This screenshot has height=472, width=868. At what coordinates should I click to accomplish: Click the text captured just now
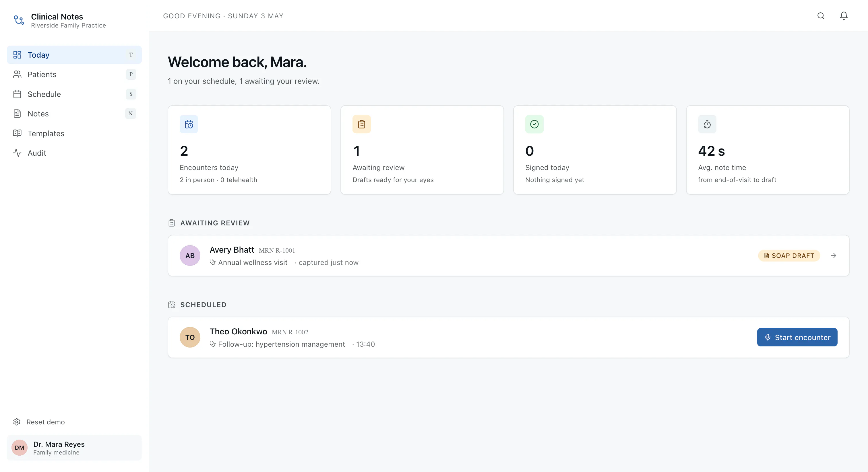pyautogui.click(x=328, y=263)
